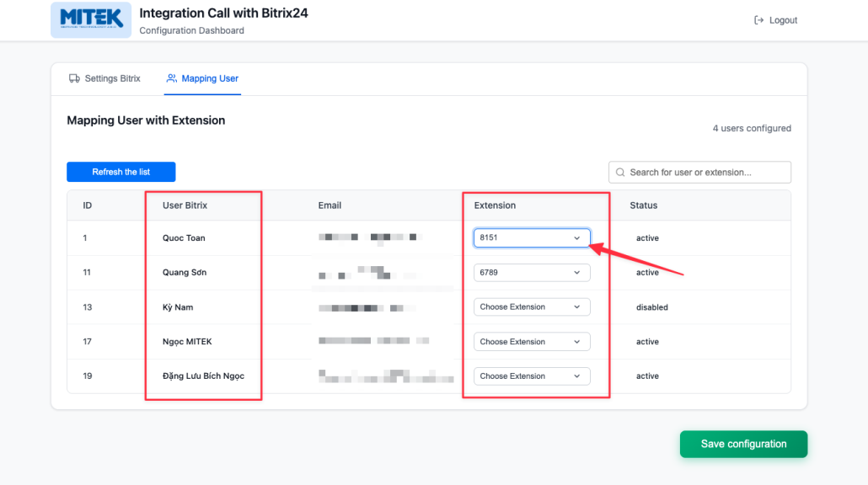Open the Settings Bitrix tab
The image size is (868, 485).
point(104,78)
